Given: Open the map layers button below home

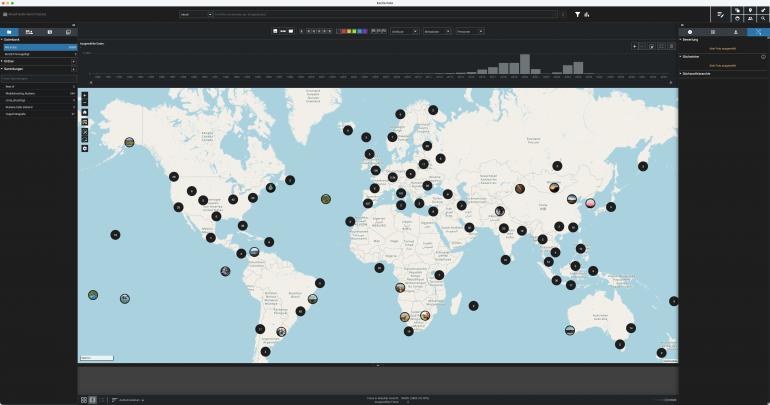Looking at the screenshot, I should 84,122.
